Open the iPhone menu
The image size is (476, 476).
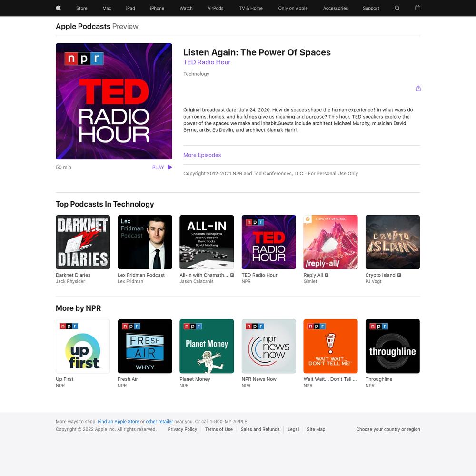pos(157,8)
